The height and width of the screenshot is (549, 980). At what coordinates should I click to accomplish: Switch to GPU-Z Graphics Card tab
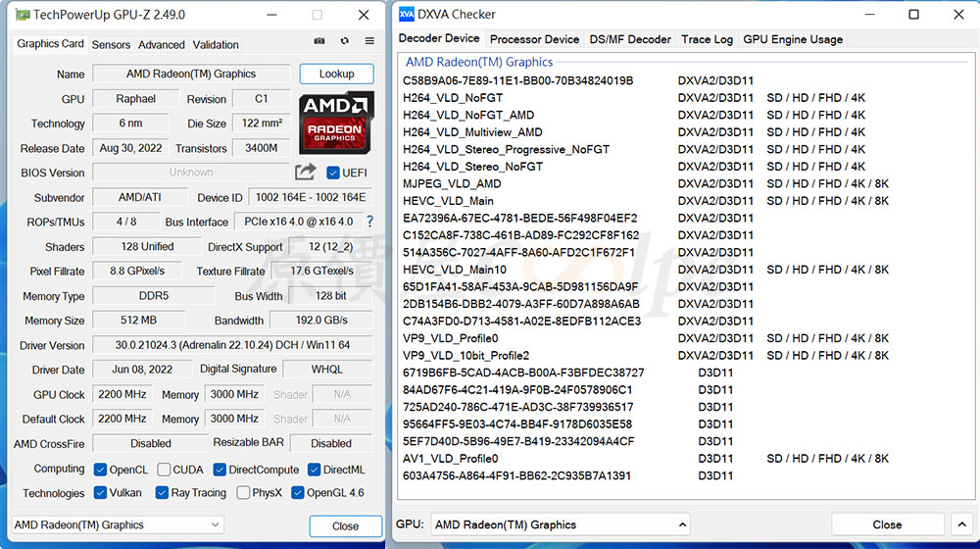pos(50,44)
